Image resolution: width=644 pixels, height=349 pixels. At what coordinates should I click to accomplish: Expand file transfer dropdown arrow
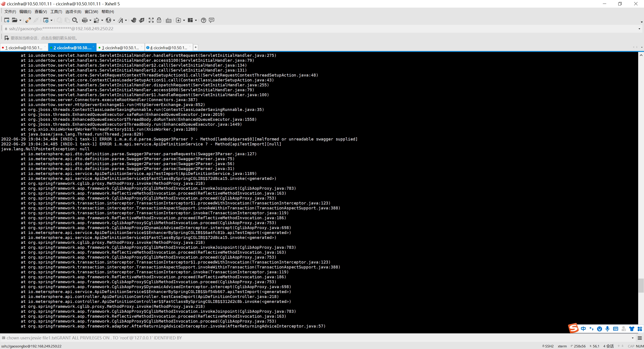coord(102,21)
